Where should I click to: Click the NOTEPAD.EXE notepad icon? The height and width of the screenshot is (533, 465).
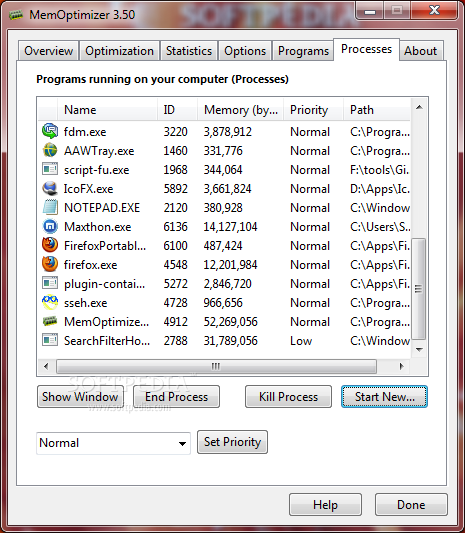pyautogui.click(x=50, y=207)
